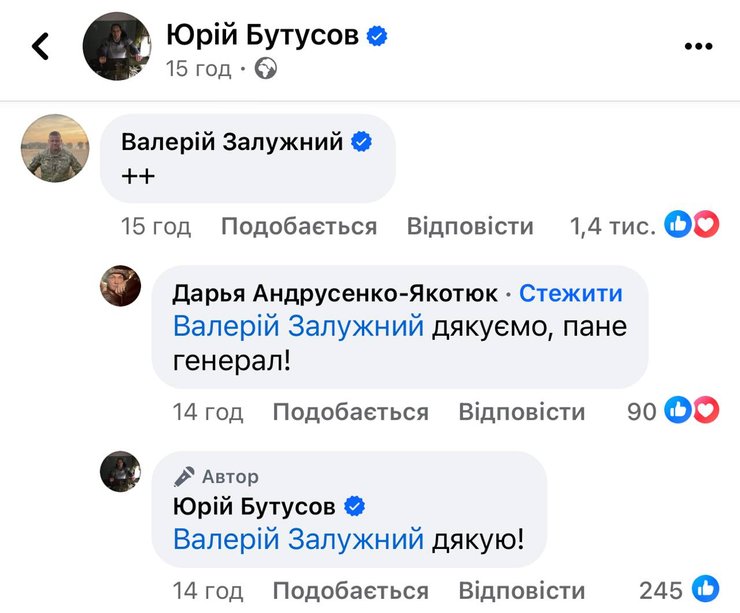
Task: Like Валерій Залужний's ++ comment
Action: click(x=298, y=227)
